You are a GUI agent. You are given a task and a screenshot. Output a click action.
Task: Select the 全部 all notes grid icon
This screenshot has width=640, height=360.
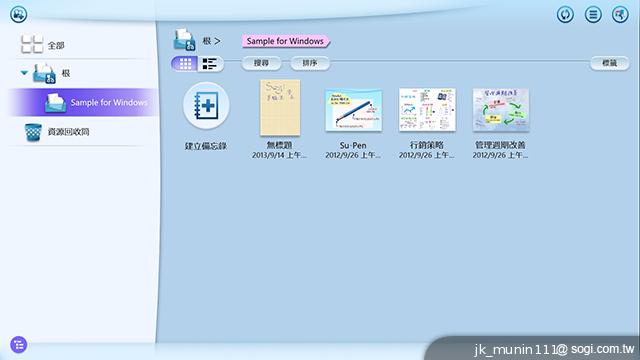32,44
